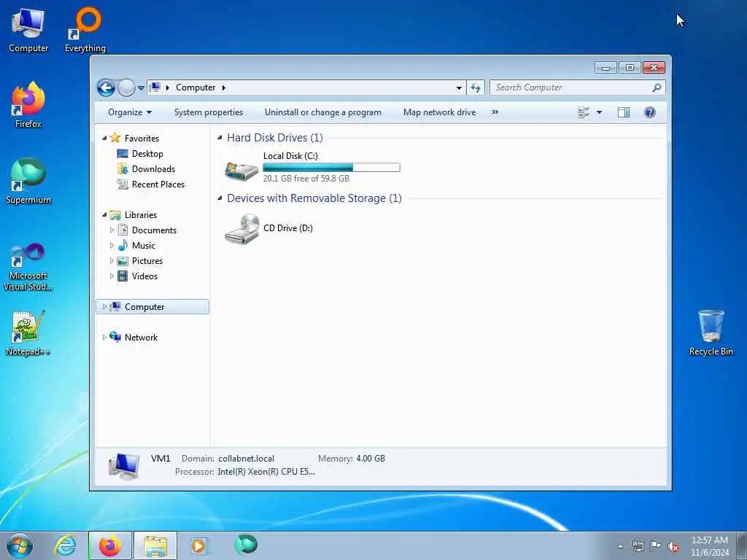This screenshot has height=560, width=747.
Task: Click the greyed forward navigation arrow
Action: (x=126, y=87)
